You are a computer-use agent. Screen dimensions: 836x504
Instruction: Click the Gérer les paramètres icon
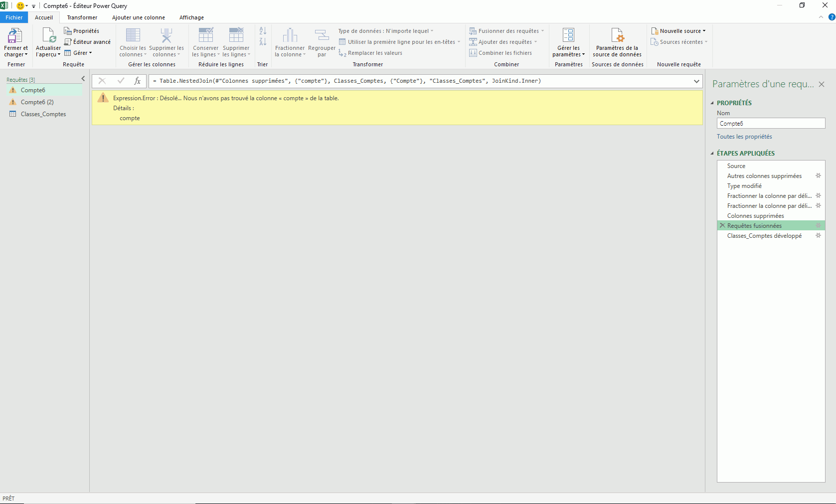568,36
